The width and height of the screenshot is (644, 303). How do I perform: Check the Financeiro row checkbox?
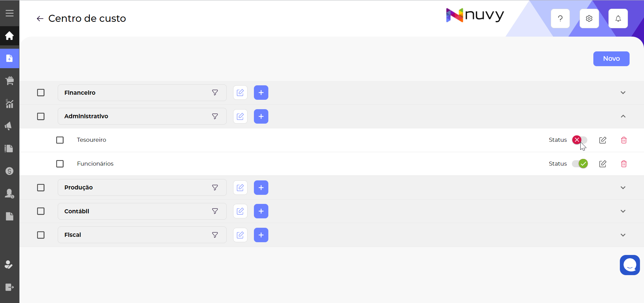pos(41,93)
